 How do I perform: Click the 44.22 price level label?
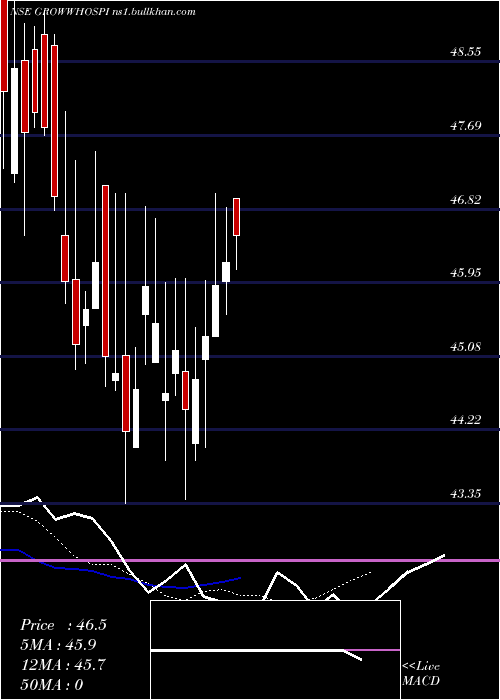click(466, 420)
